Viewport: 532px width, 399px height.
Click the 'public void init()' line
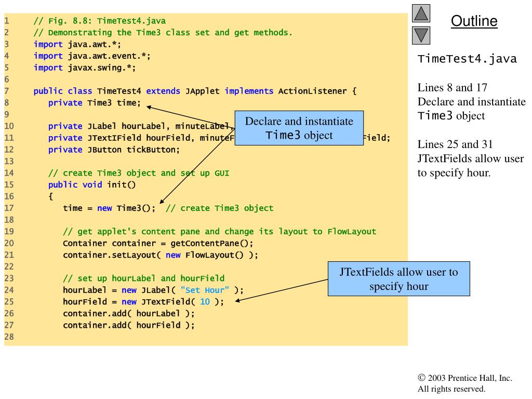coord(91,184)
